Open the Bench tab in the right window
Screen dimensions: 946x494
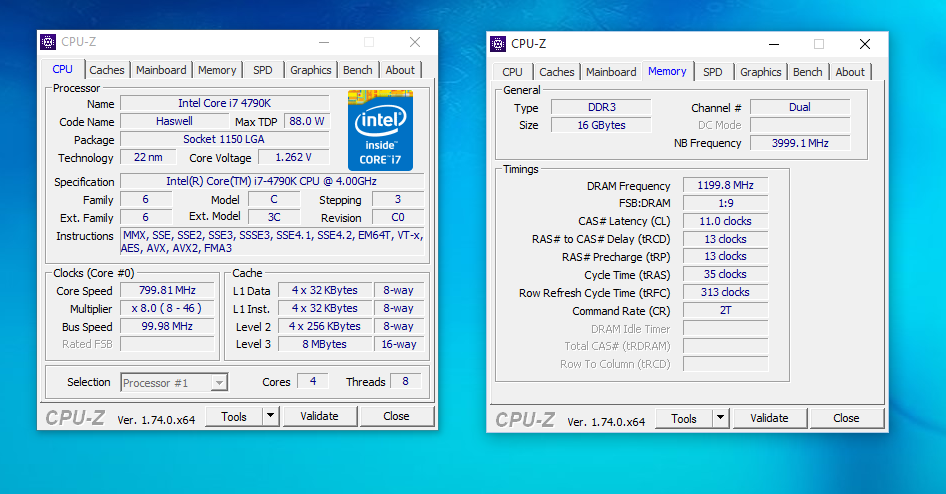[x=807, y=72]
